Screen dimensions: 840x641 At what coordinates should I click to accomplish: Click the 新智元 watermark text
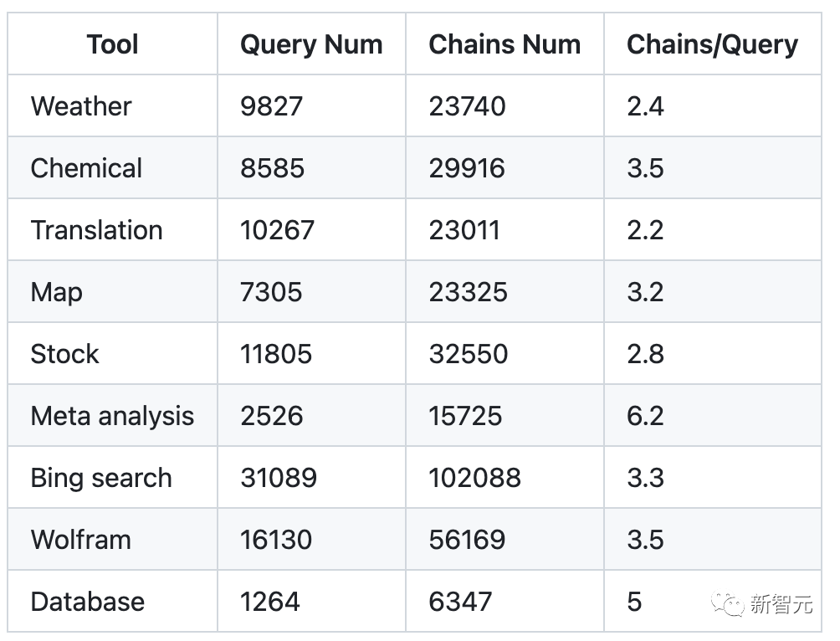pyautogui.click(x=781, y=604)
